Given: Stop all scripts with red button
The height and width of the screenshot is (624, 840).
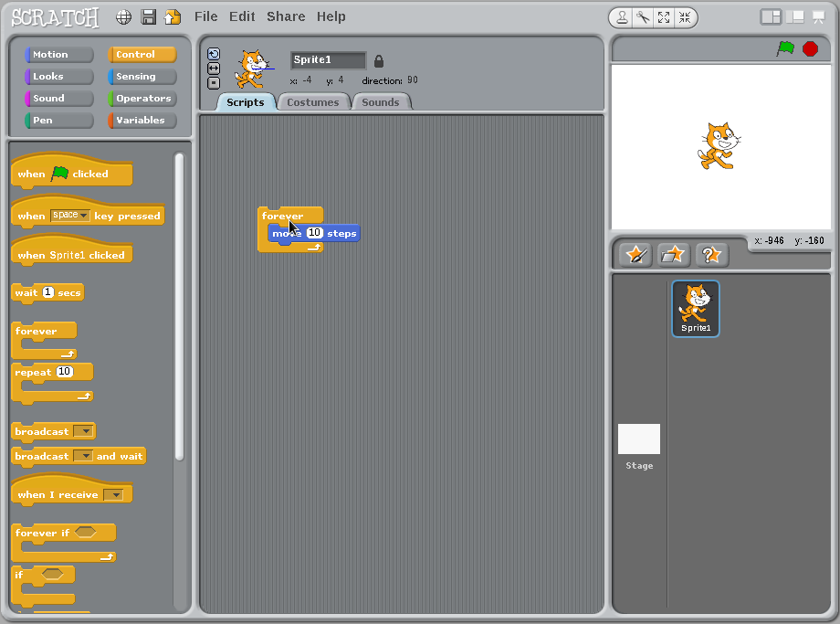Looking at the screenshot, I should click(x=810, y=48).
